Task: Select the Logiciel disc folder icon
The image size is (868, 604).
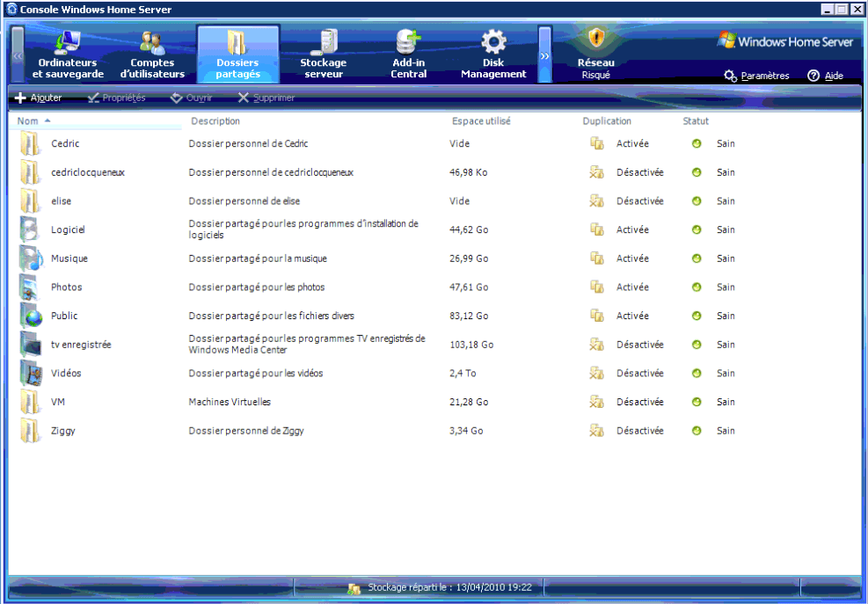Action: coord(30,229)
